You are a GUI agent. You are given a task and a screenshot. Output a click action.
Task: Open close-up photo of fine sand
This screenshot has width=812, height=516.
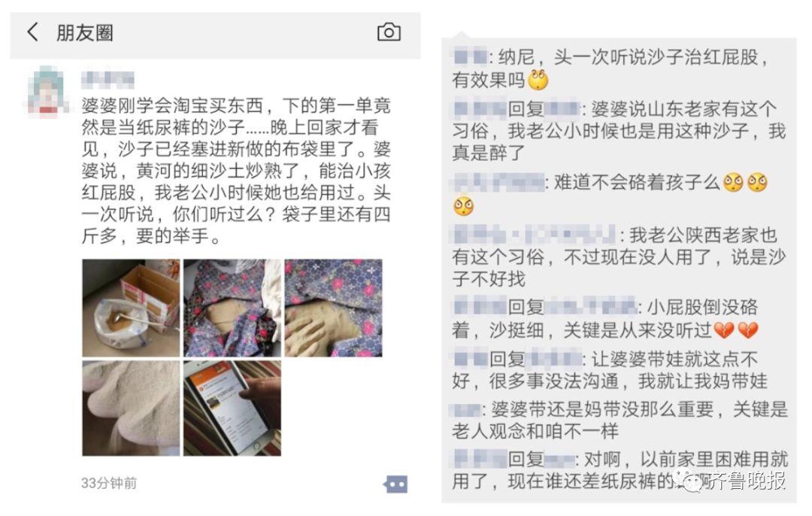tap(131, 408)
